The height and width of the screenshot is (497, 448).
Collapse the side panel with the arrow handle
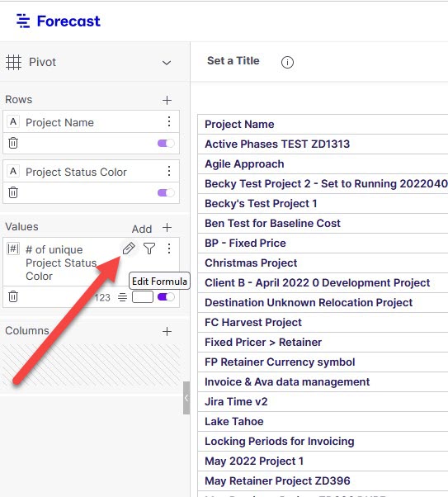(x=186, y=398)
